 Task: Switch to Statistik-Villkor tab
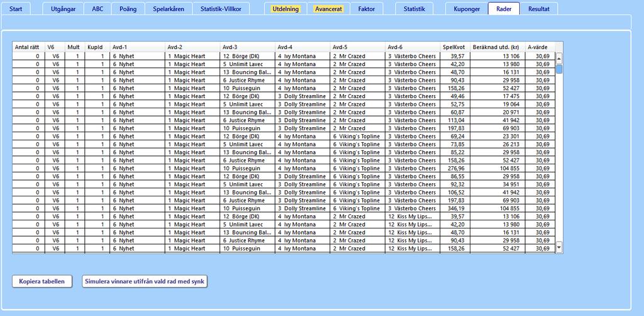(x=221, y=9)
